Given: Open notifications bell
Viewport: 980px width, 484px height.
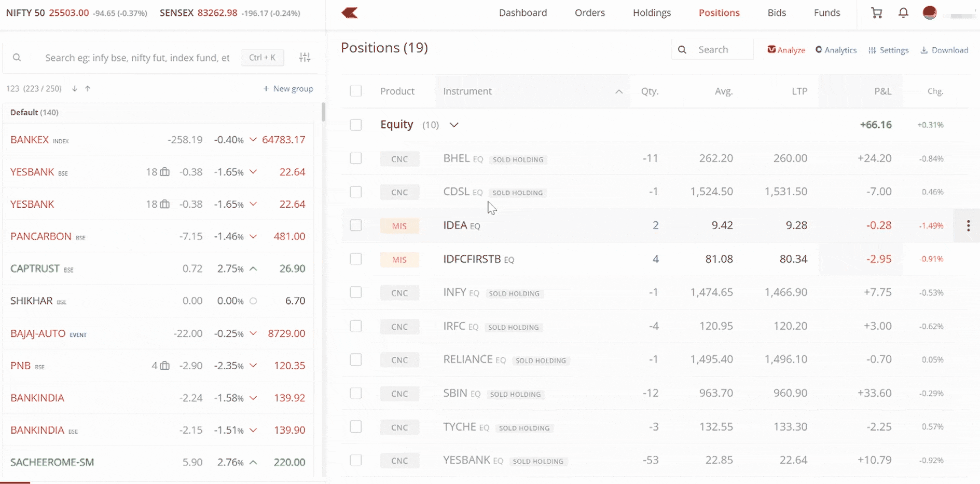Looking at the screenshot, I should [903, 13].
